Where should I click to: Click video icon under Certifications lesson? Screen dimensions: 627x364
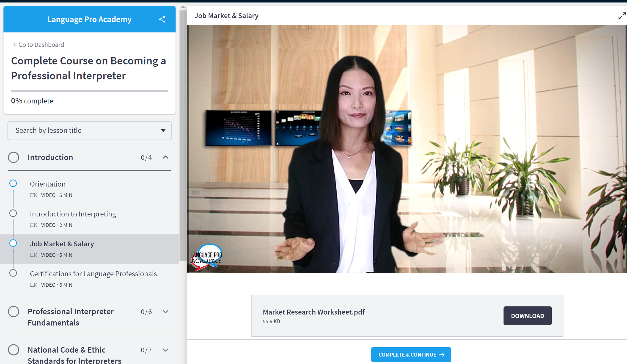34,285
